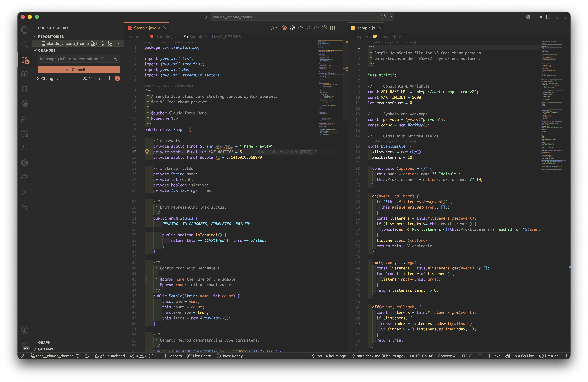Image resolution: width=588 pixels, height=382 pixels.
Task: Open the Manage gear icon in activity bar
Action: pyautogui.click(x=24, y=345)
